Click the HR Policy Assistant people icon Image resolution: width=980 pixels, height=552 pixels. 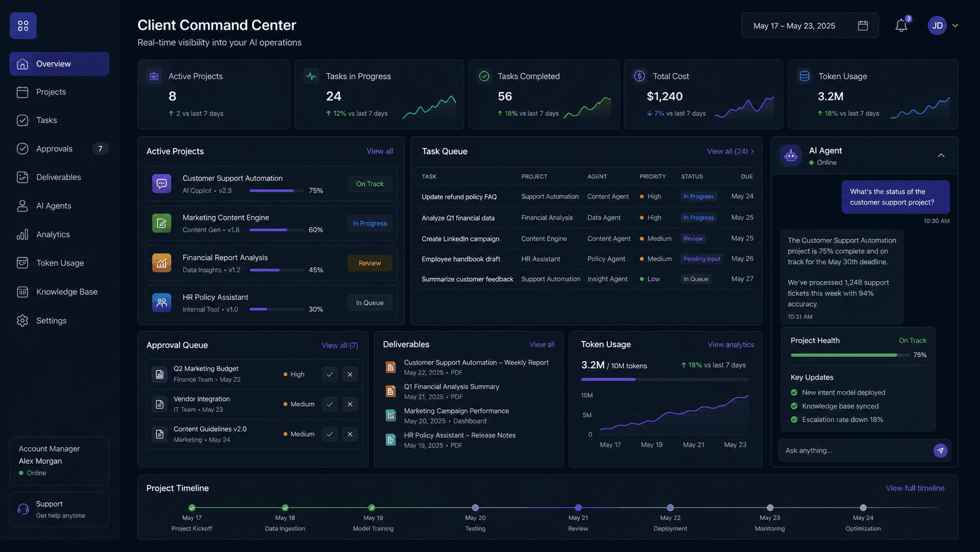coord(162,303)
